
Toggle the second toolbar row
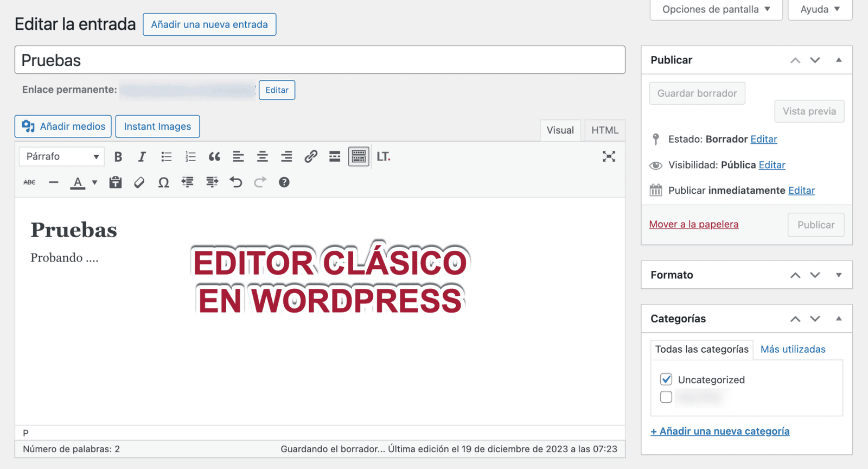(359, 157)
